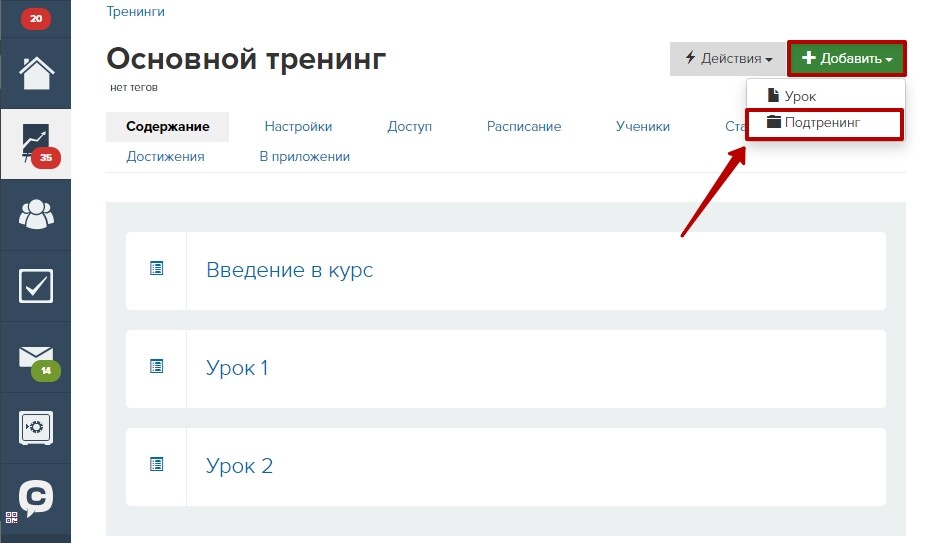Switch to the Ученики tab
The width and height of the screenshot is (933, 543).
coord(643,127)
